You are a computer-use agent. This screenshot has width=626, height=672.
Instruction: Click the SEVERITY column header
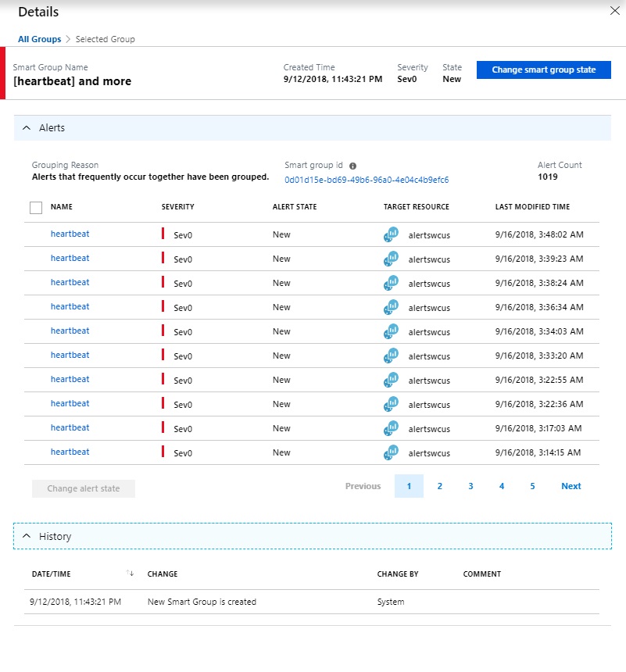177,207
